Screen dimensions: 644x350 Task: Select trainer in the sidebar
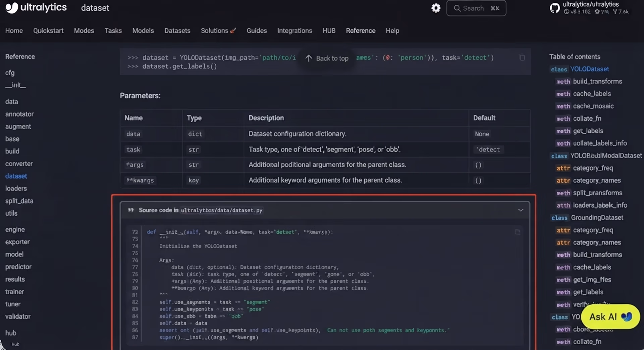14,292
